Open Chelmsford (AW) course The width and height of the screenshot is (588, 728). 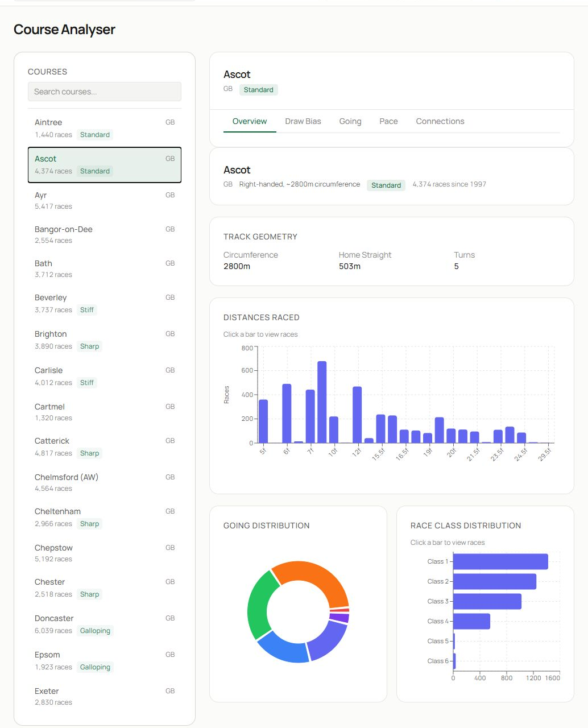(x=105, y=482)
